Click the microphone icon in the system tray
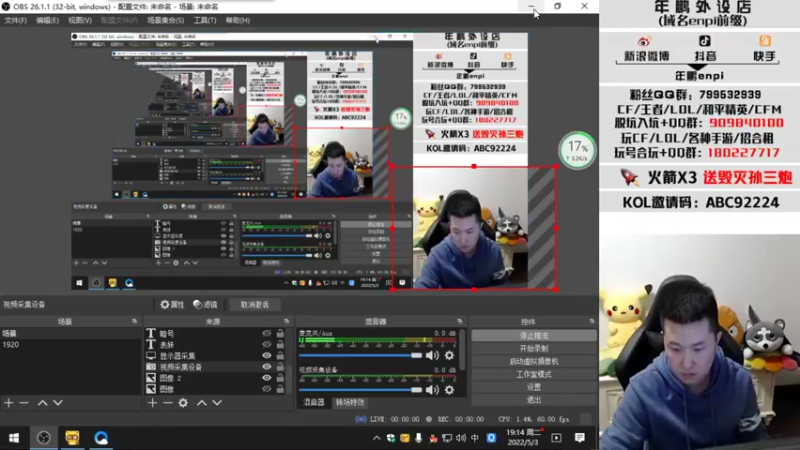 point(419,438)
